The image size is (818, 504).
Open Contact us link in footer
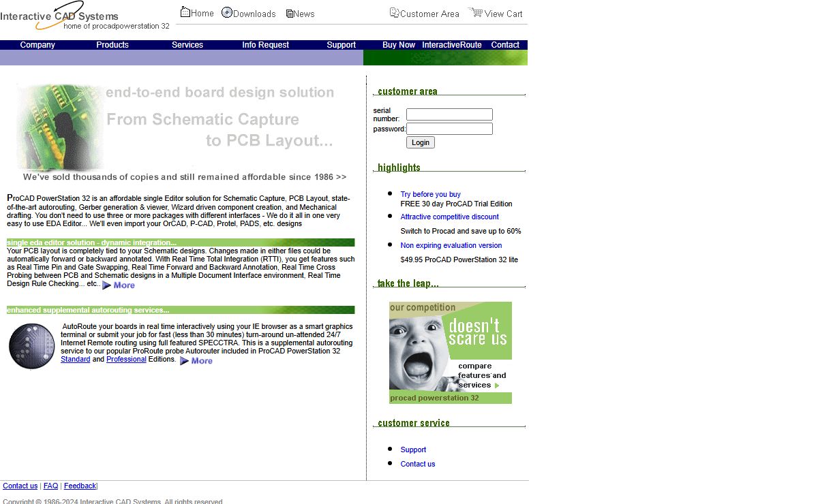coord(20,486)
